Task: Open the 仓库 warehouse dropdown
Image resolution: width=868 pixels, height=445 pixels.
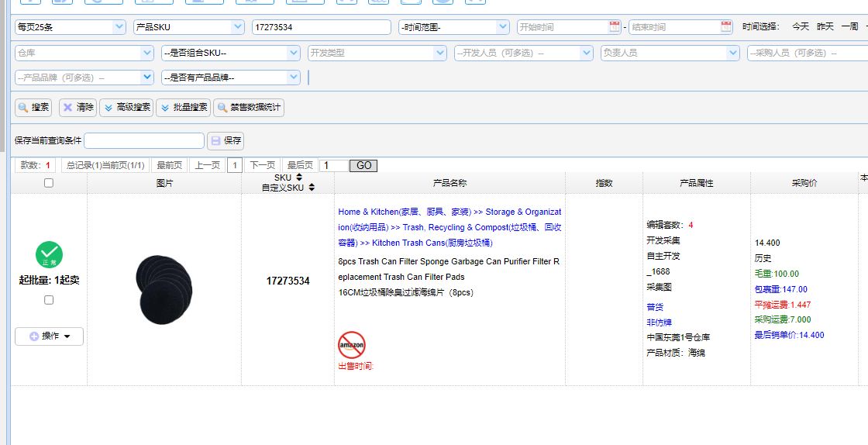Action: [84, 53]
